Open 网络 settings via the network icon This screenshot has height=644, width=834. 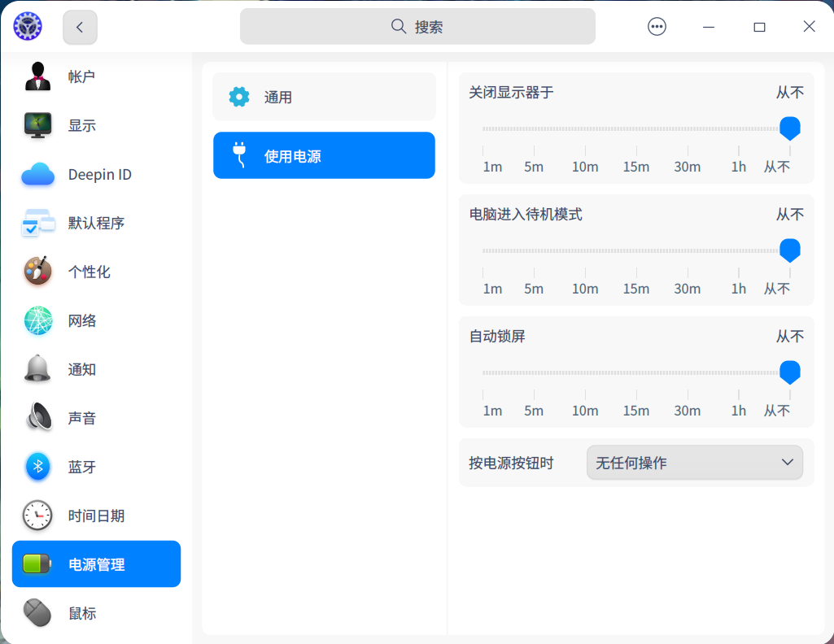pyautogui.click(x=37, y=320)
